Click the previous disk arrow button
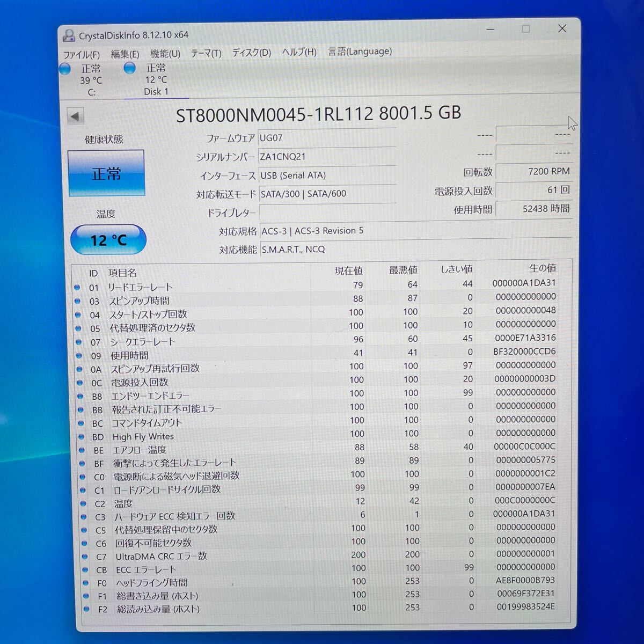644x644 pixels. pyautogui.click(x=75, y=116)
